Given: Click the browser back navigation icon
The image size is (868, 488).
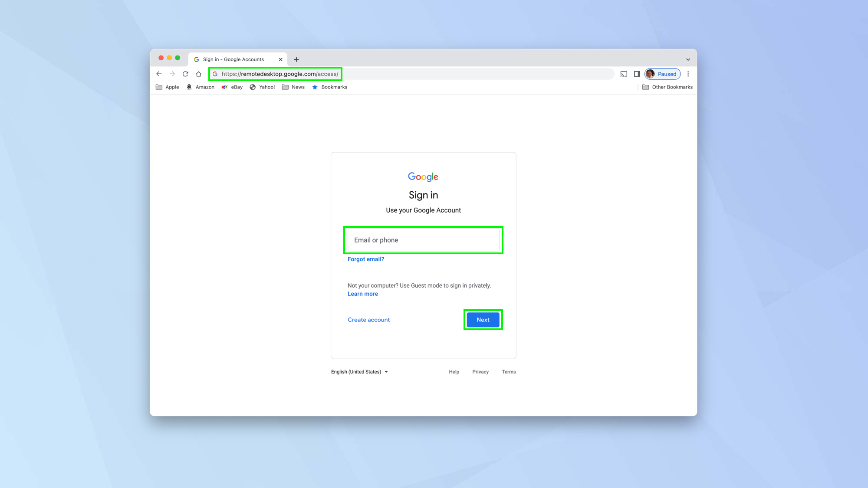Looking at the screenshot, I should click(159, 74).
